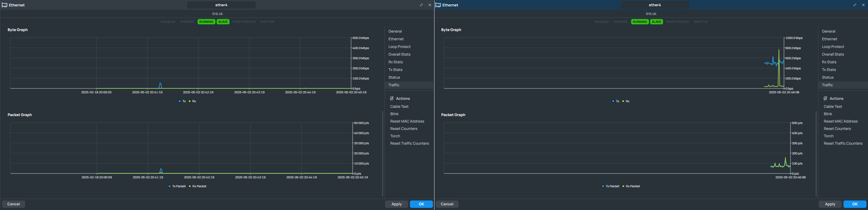Click Cancel button in right window
This screenshot has height=210, width=868.
pyautogui.click(x=447, y=204)
